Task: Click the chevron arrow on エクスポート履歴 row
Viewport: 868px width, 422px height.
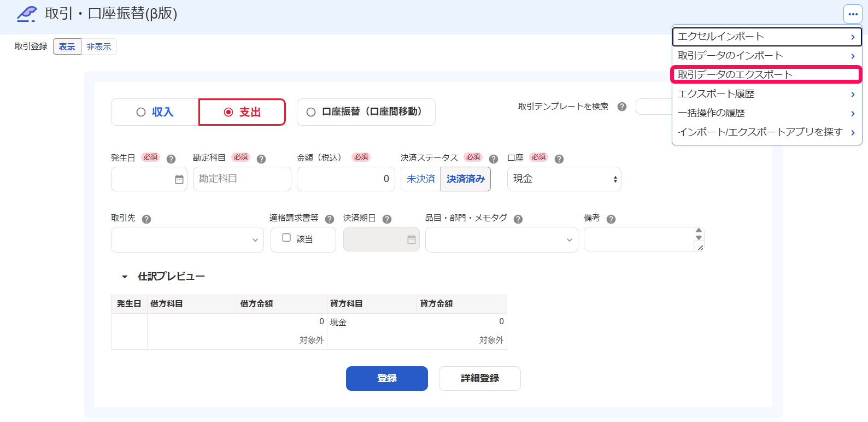Action: click(853, 95)
